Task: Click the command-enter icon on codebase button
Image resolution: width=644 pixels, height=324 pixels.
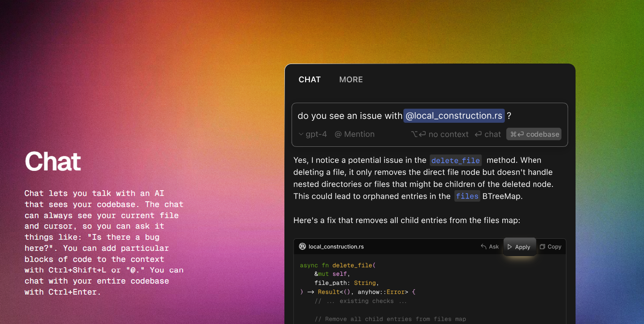Action: click(x=517, y=134)
